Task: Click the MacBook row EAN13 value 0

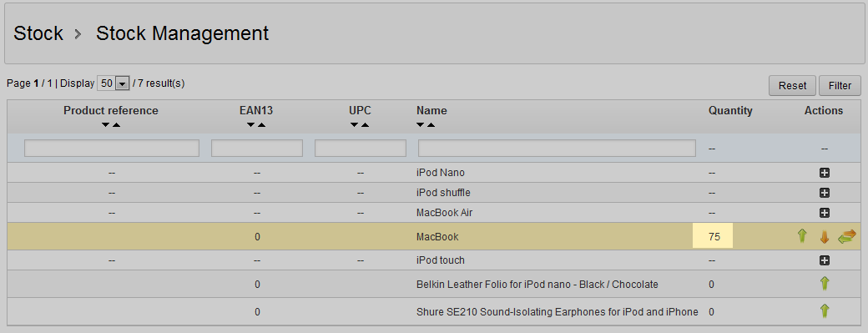Action: tap(257, 237)
